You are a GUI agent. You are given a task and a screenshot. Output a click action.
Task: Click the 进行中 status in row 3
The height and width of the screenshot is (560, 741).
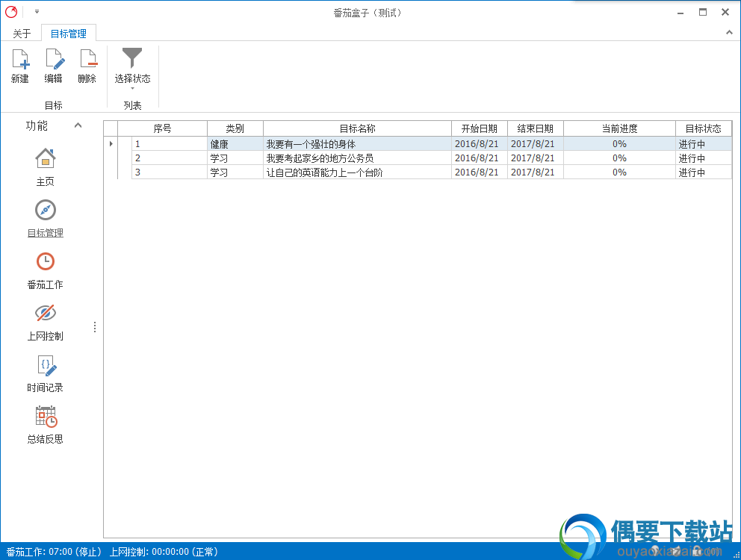[704, 172]
